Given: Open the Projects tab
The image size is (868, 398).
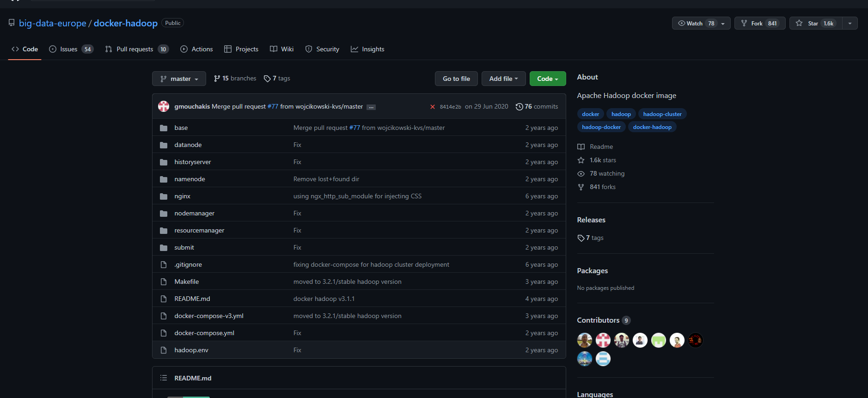Looking at the screenshot, I should tap(241, 49).
